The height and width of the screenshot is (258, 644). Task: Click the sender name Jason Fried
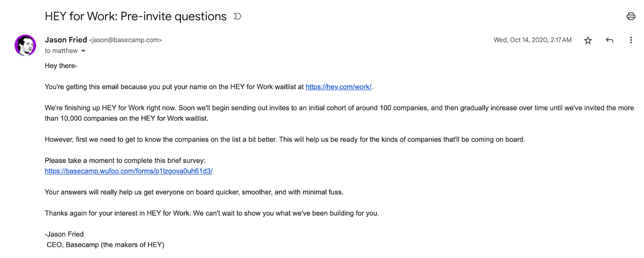tap(66, 40)
